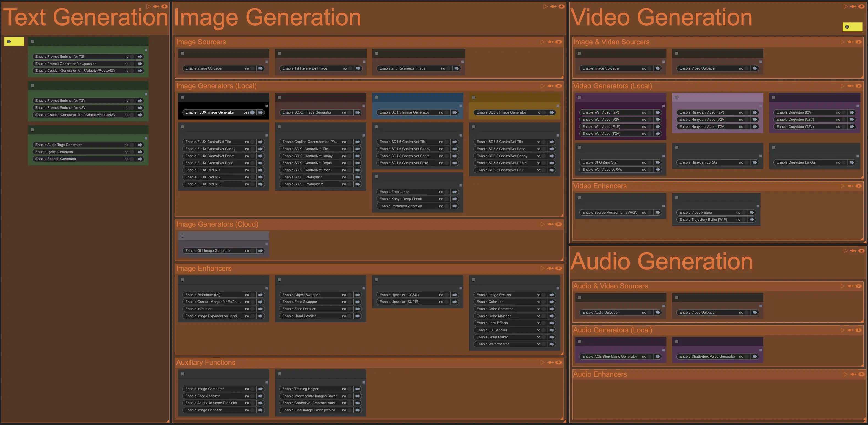
Task: Click the bypass icon in Auxiliary Functions header
Action: click(550, 362)
